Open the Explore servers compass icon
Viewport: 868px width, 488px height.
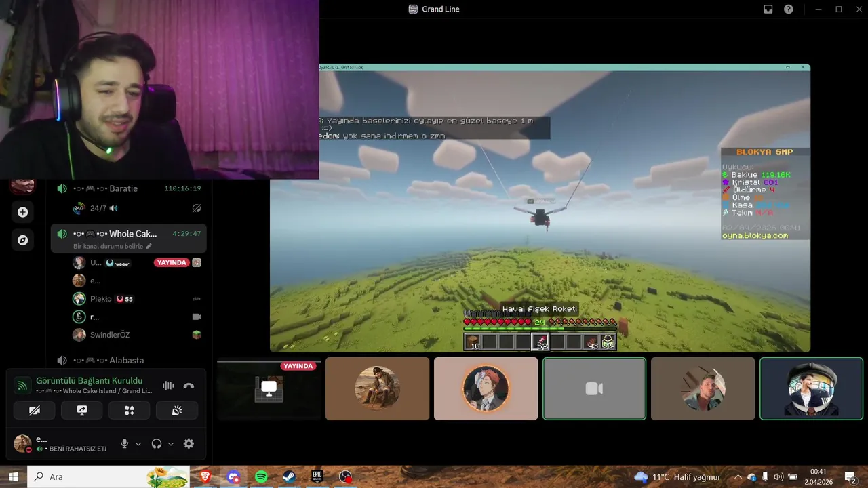[22, 240]
